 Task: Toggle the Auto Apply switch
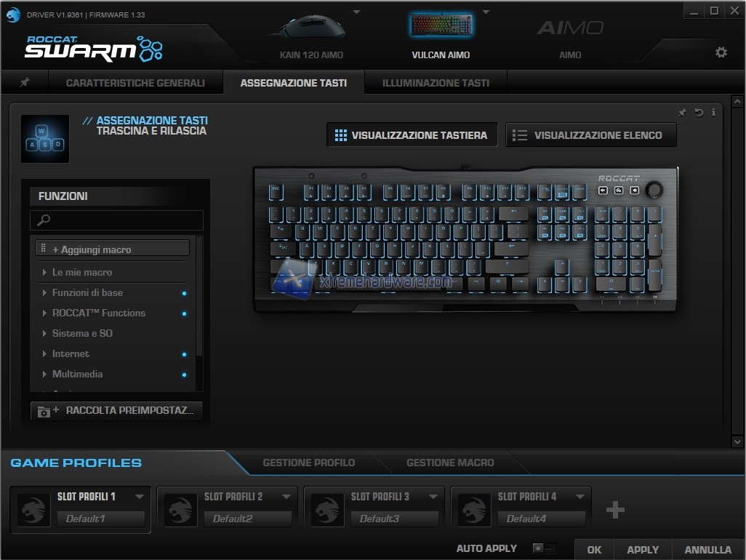[x=544, y=548]
